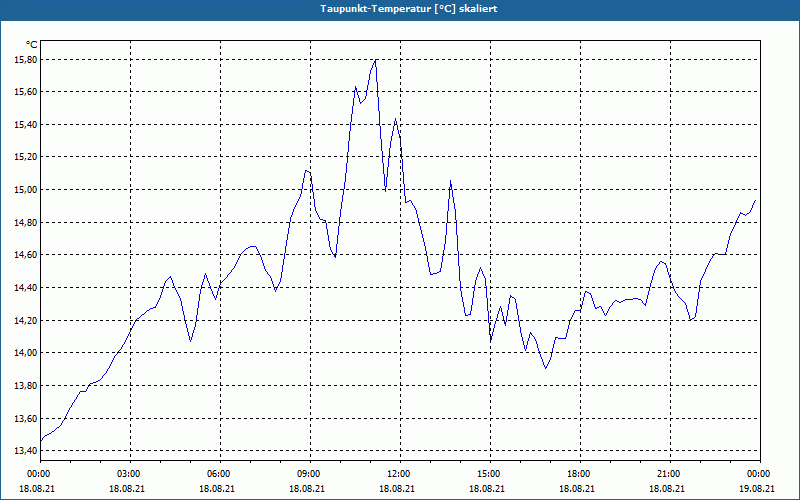
Task: Click the 06:00 x-axis label
Action: (x=217, y=474)
